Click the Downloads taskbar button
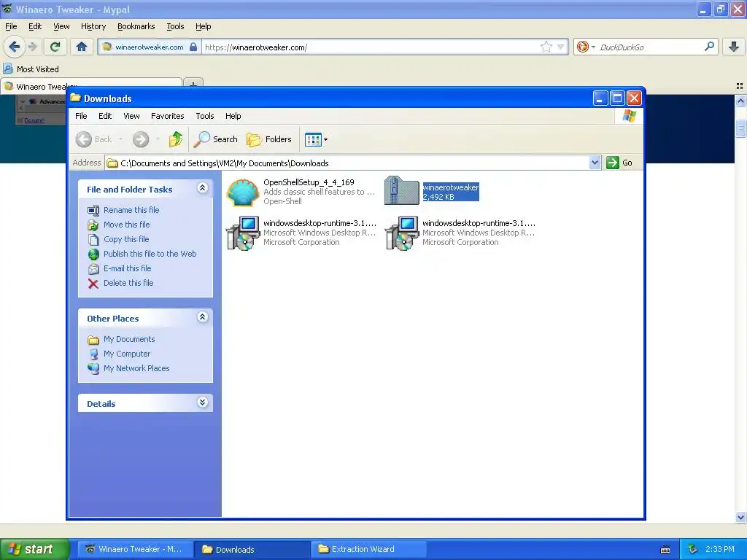The height and width of the screenshot is (560, 747). (252, 549)
